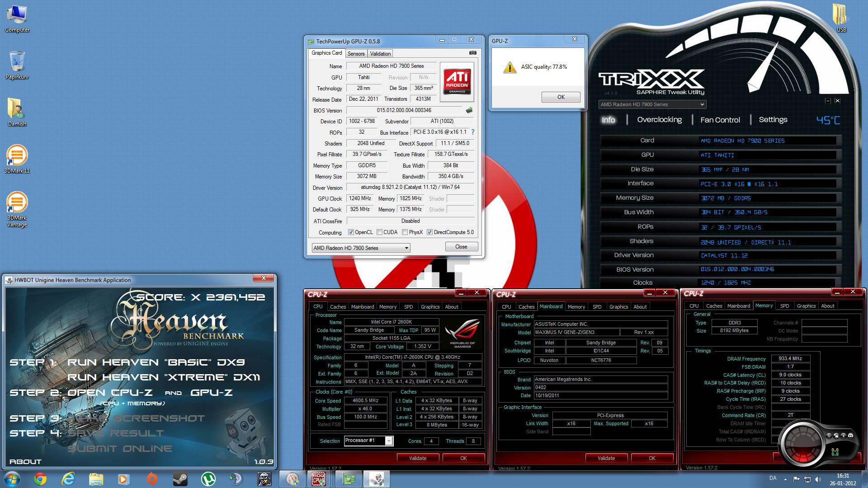868x488 pixels.
Task: Click Run Heaven "Basic" DX9 step
Action: (156, 362)
